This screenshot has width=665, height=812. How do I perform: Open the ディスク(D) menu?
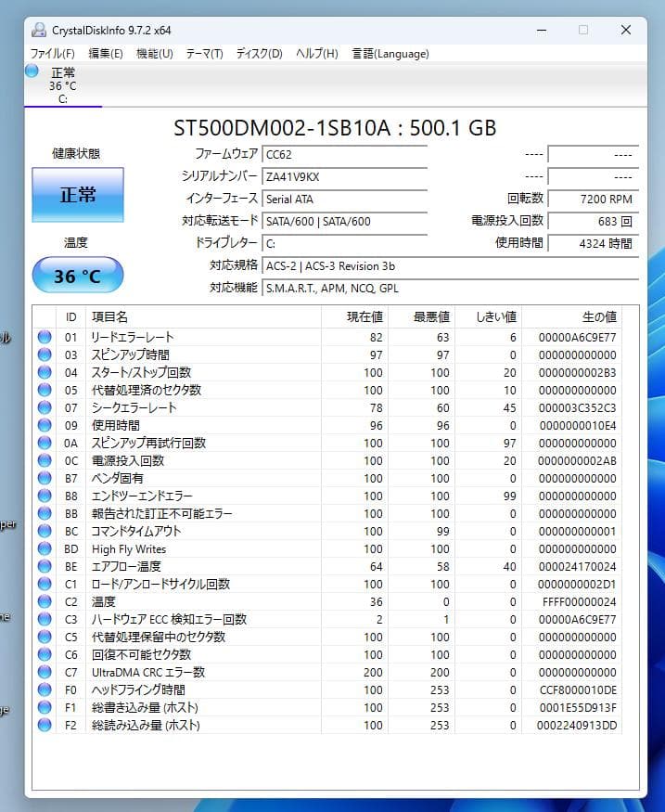260,53
